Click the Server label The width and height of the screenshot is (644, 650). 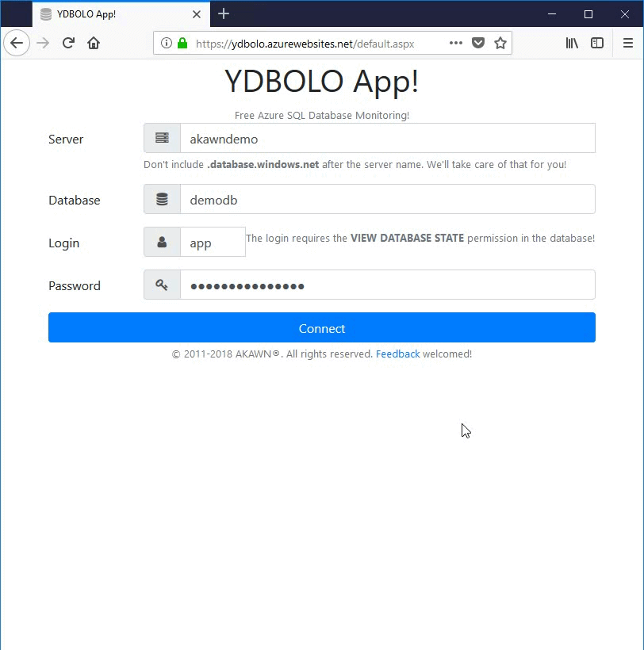[66, 140]
